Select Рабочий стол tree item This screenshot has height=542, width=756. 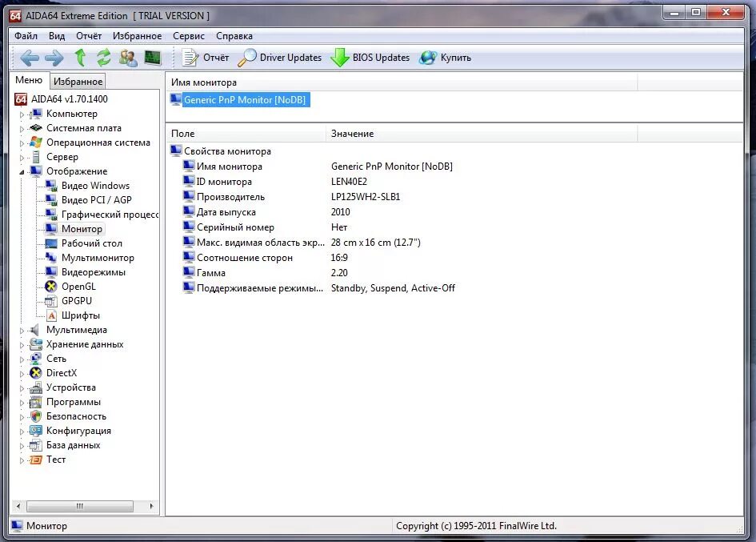[x=92, y=243]
